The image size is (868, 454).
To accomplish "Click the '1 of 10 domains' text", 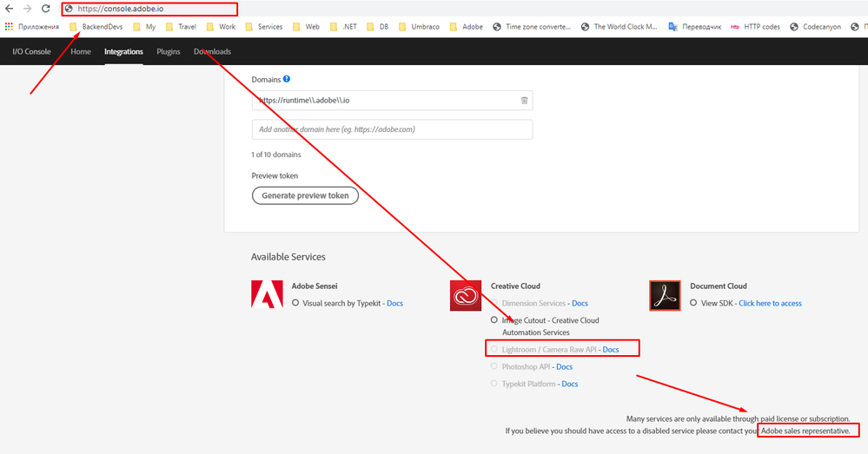I will click(276, 155).
